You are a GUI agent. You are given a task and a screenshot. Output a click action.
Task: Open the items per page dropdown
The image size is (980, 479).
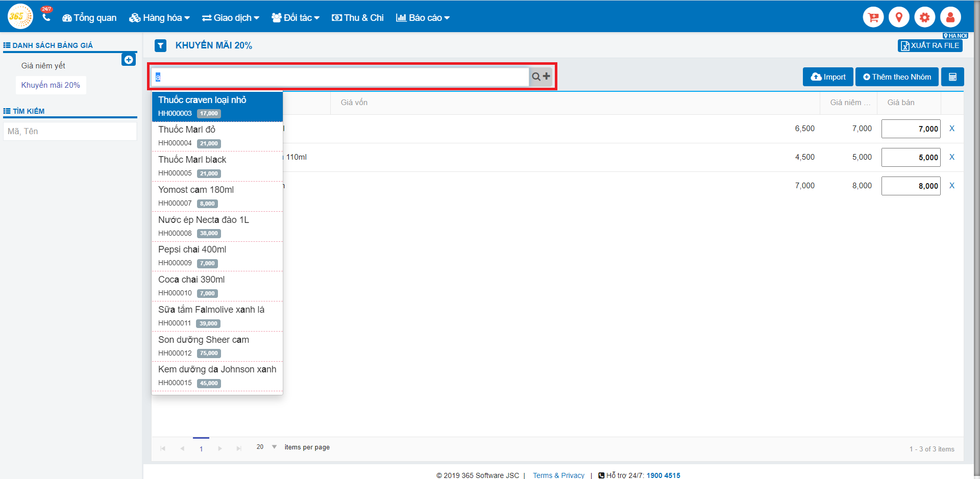[274, 447]
